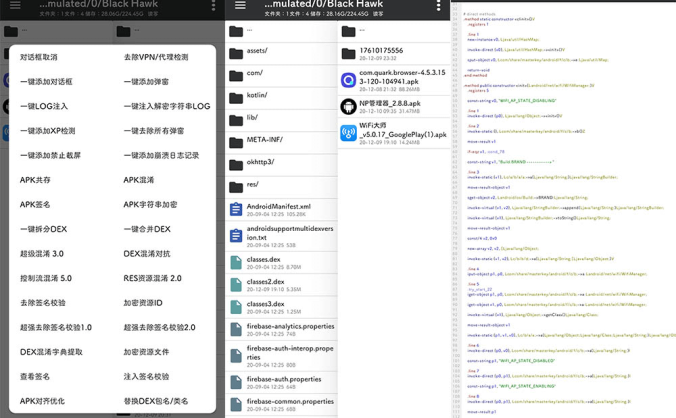Select DEX混淆对抗 option
This screenshot has height=418, width=676.
tap(147, 253)
